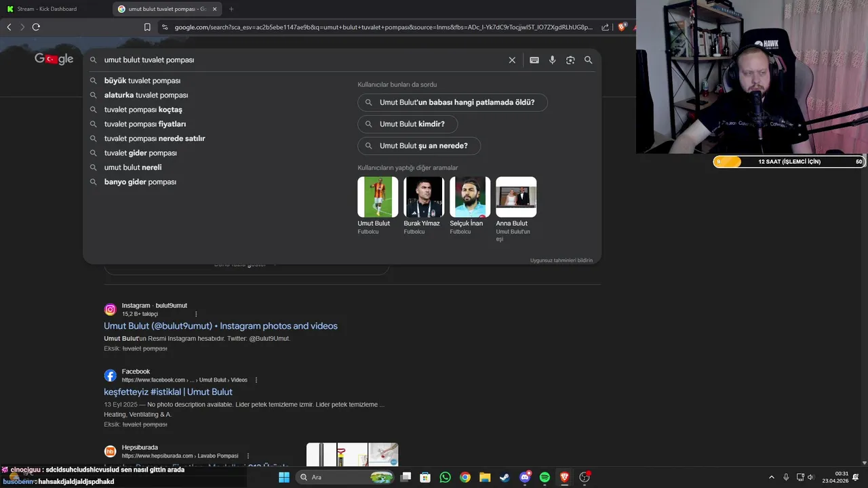The height and width of the screenshot is (488, 868).
Task: Choose suggestion tuvalet pompası nerede satılır
Action: tap(155, 138)
